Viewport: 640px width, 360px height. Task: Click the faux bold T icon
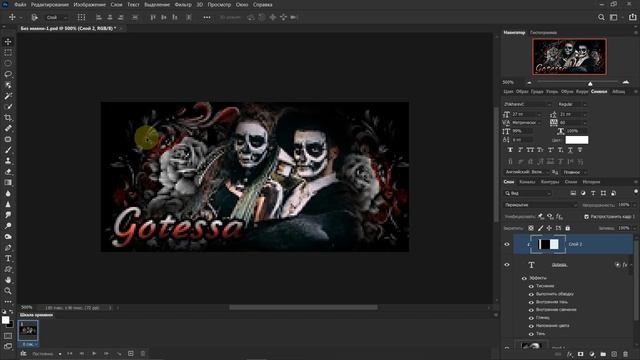[x=510, y=150]
